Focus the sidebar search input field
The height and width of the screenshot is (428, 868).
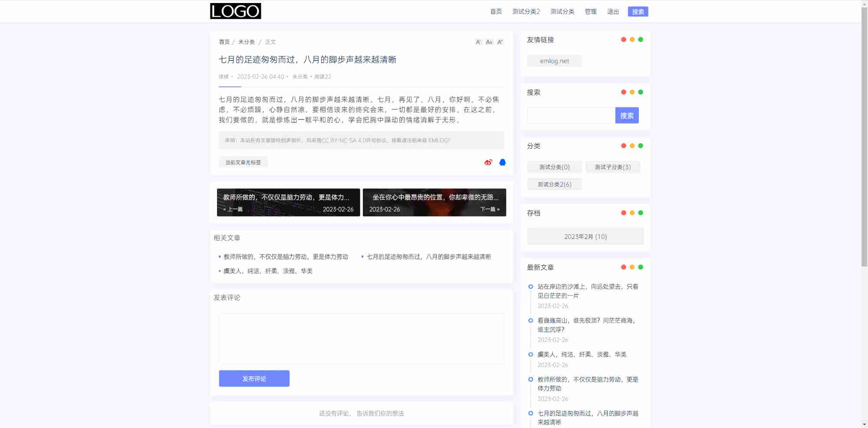click(x=571, y=115)
